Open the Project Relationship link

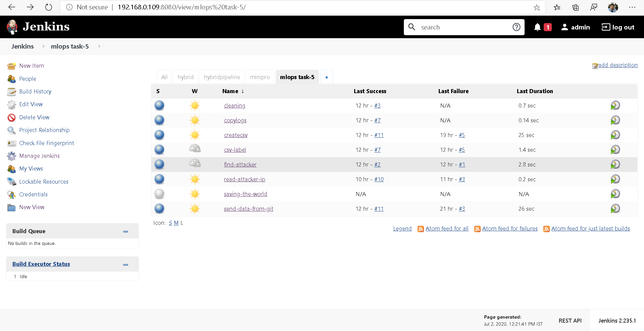[x=44, y=130]
